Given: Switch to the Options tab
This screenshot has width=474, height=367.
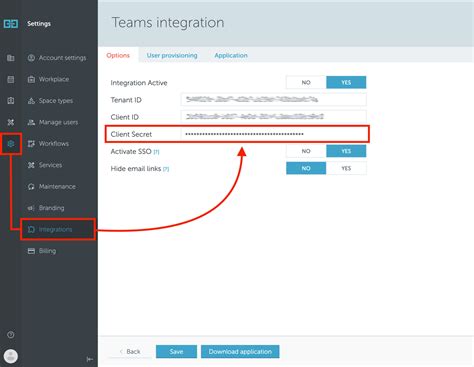Looking at the screenshot, I should coord(118,55).
